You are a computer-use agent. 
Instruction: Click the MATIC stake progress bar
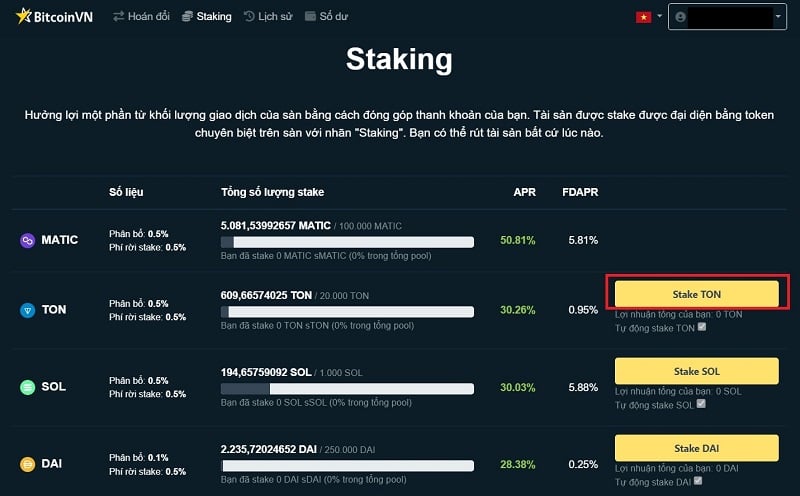(347, 242)
